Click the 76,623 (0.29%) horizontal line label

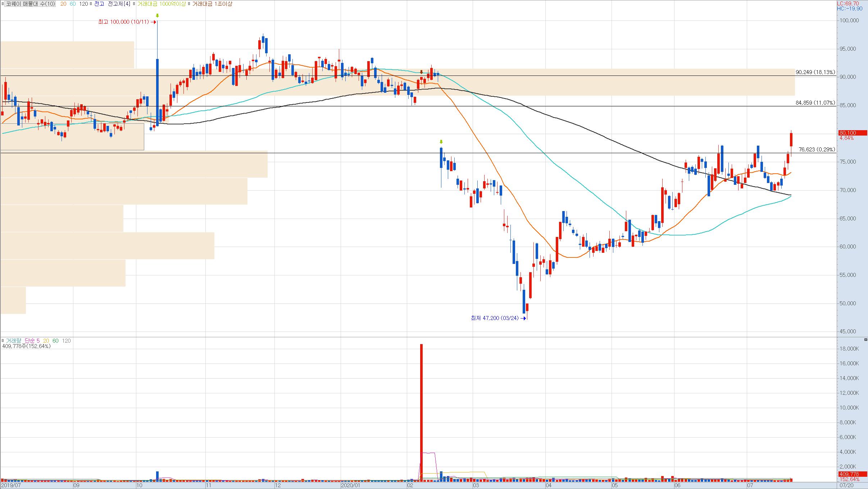pos(817,150)
